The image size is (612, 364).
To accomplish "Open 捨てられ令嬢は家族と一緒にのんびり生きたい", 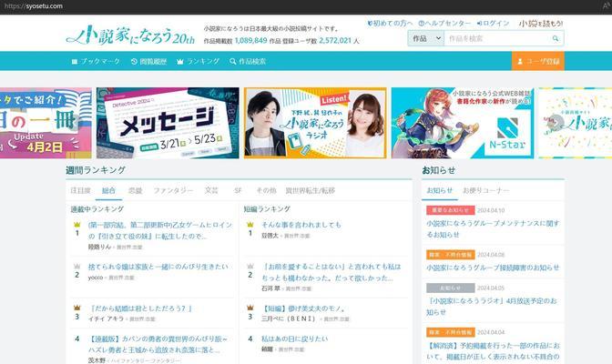I will point(158,267).
